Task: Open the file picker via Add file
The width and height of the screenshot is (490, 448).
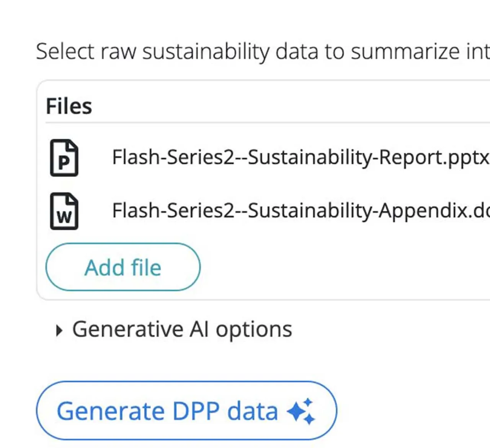Action: (123, 267)
